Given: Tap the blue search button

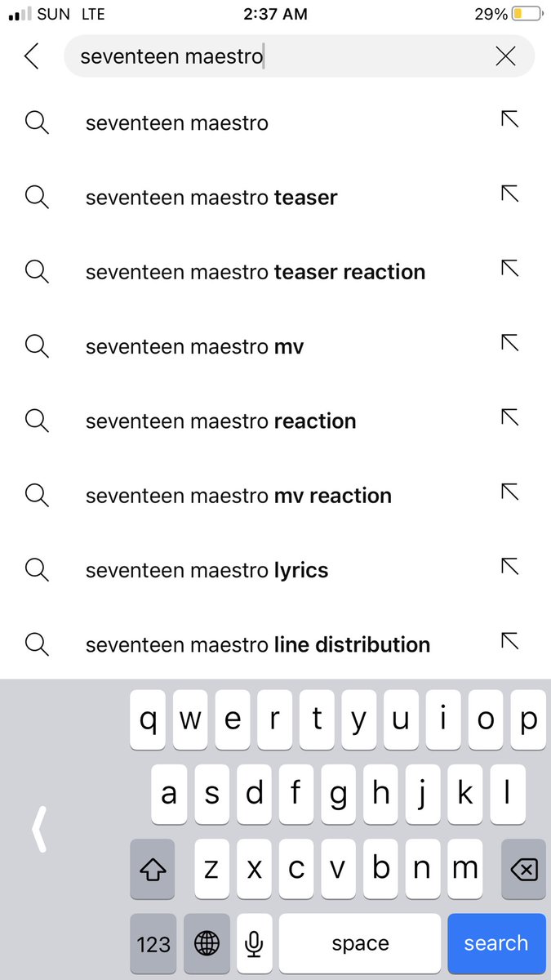Looking at the screenshot, I should tap(496, 944).
